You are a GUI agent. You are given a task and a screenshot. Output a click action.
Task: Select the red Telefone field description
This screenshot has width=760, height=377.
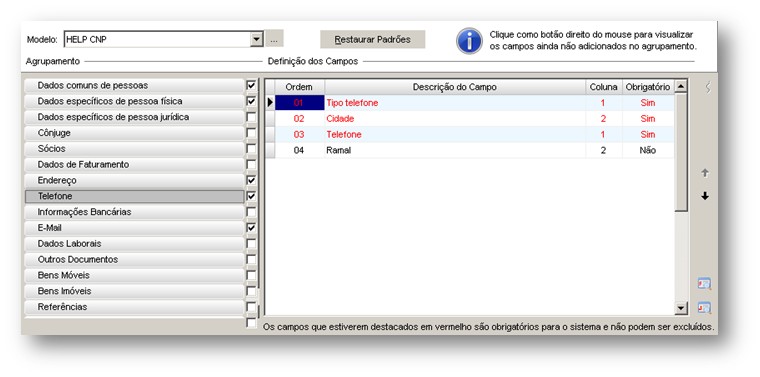pos(344,135)
